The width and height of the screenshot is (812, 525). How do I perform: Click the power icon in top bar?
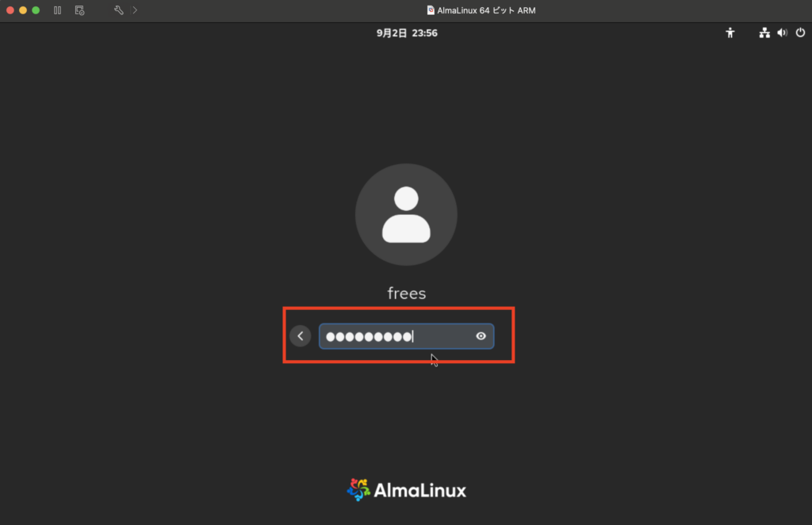800,33
